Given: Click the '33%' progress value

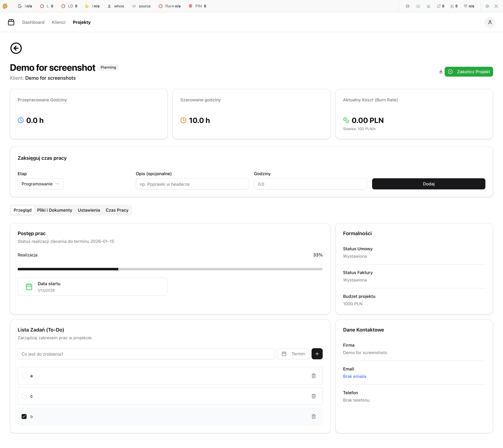Looking at the screenshot, I should (x=318, y=255).
